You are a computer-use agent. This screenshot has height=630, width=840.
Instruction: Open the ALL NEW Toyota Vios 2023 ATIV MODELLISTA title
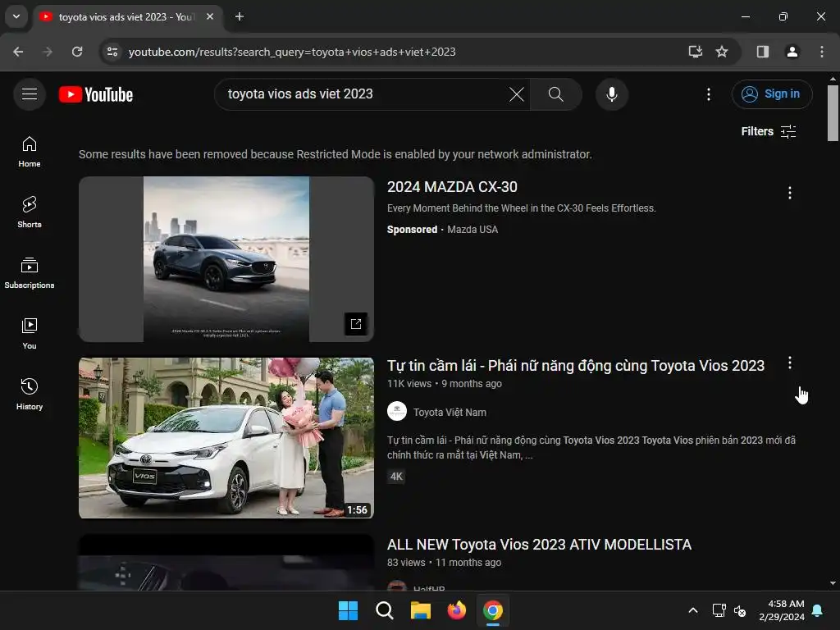[x=539, y=545]
